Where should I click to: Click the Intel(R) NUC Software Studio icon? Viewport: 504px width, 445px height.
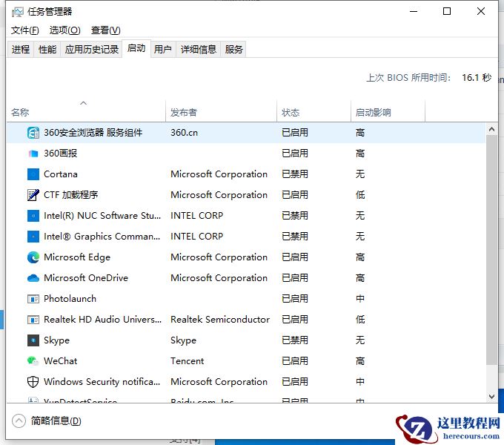33,216
